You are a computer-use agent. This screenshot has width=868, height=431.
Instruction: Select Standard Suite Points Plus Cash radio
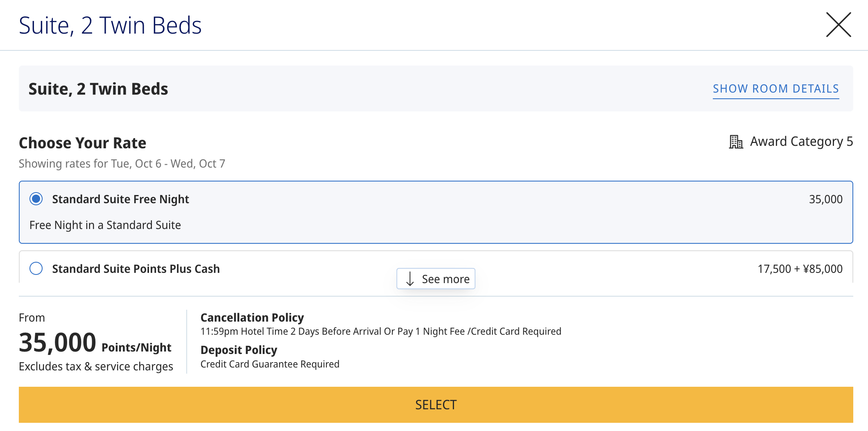point(36,269)
